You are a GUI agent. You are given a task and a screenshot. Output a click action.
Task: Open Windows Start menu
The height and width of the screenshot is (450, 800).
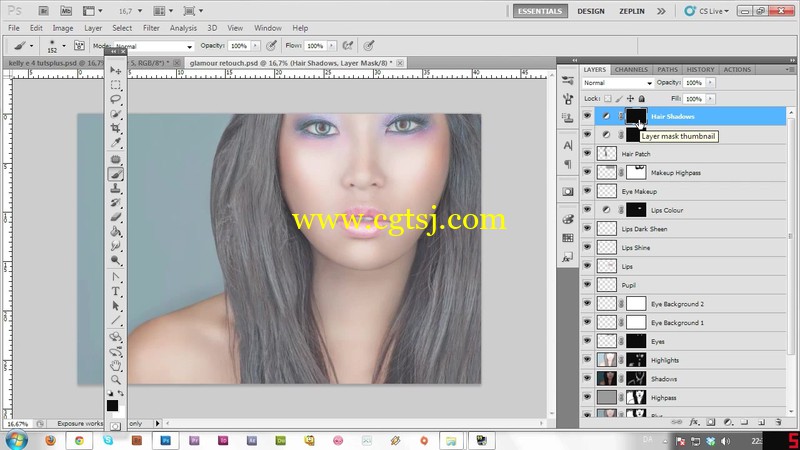point(17,440)
